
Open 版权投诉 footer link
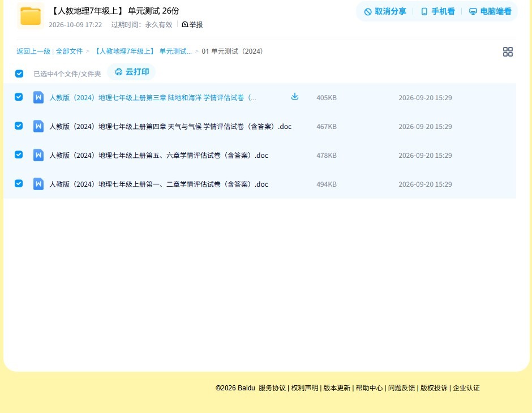[x=434, y=388]
